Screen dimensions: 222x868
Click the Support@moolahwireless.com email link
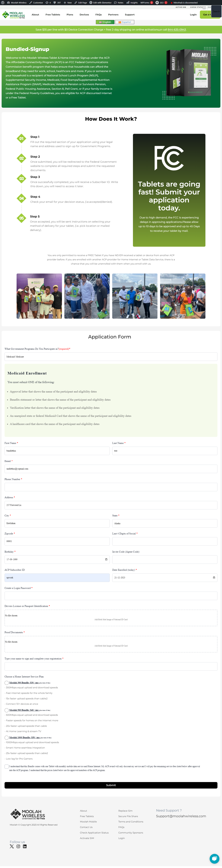pyautogui.click(x=181, y=816)
